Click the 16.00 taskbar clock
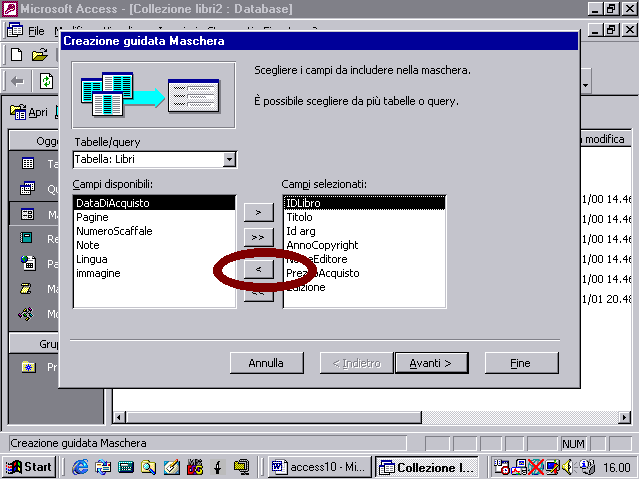639x479 pixels. click(x=617, y=467)
